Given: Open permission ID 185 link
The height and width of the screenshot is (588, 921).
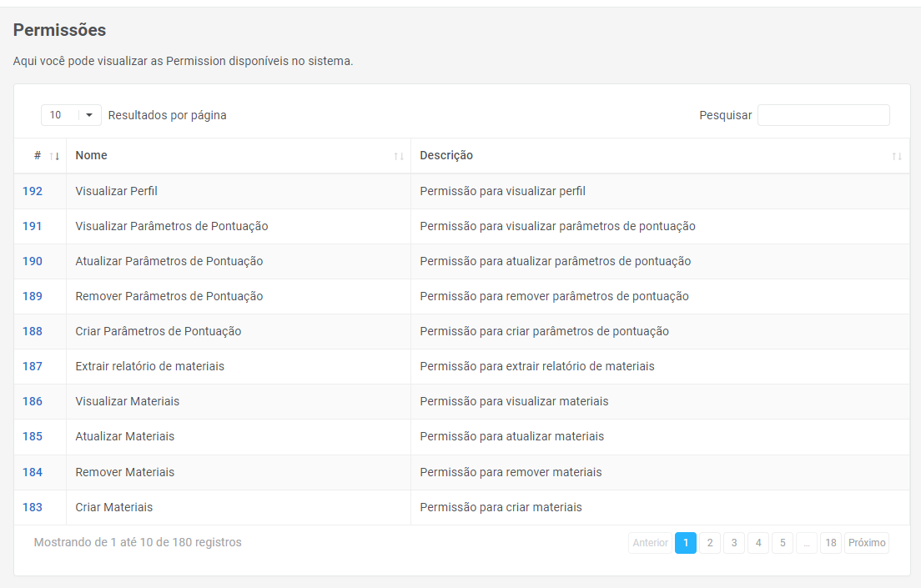Looking at the screenshot, I should [x=33, y=436].
